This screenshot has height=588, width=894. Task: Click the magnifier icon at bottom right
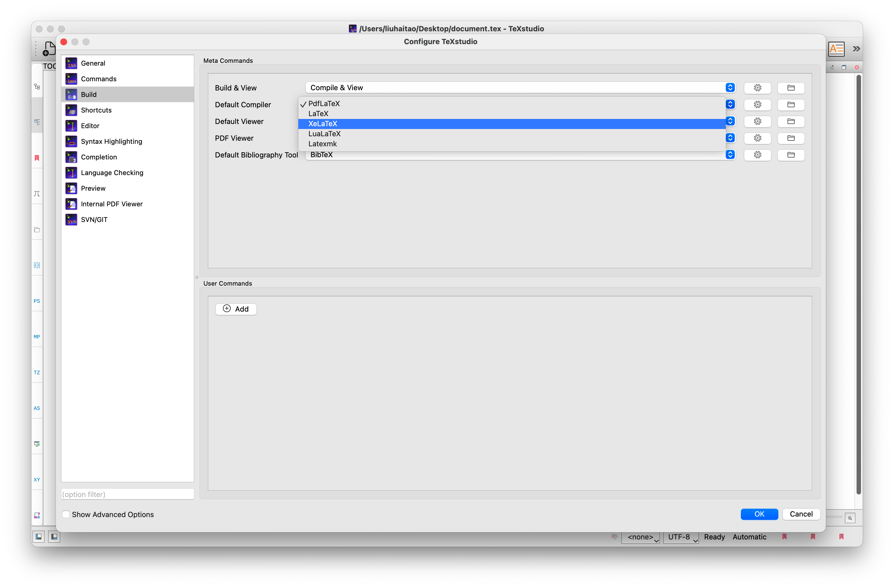pos(850,518)
